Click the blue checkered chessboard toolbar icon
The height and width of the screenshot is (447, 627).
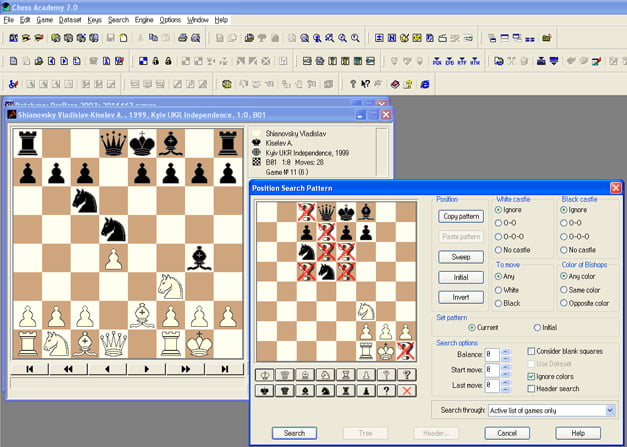click(x=143, y=61)
